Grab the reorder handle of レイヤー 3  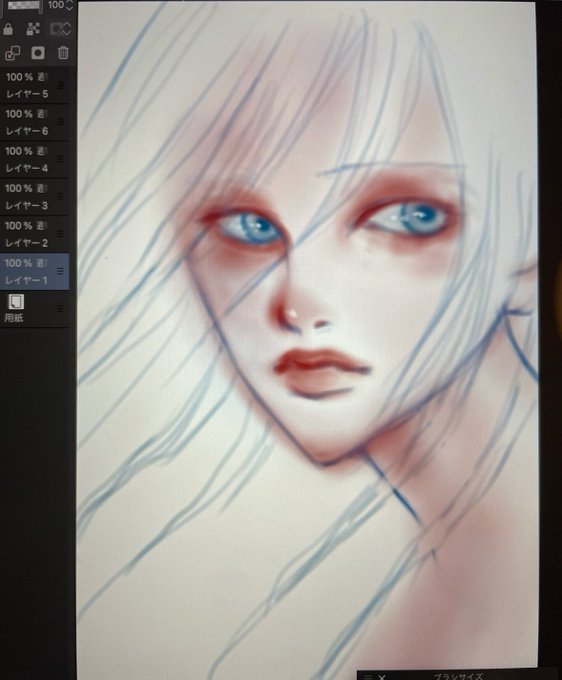coord(61,197)
